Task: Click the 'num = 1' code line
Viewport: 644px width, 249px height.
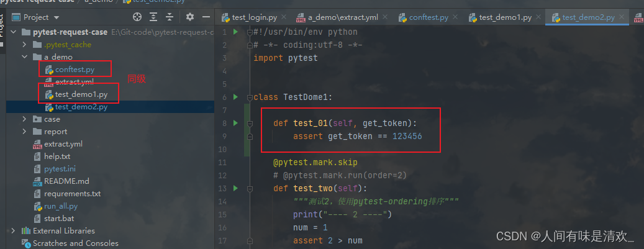Action: click(310, 227)
